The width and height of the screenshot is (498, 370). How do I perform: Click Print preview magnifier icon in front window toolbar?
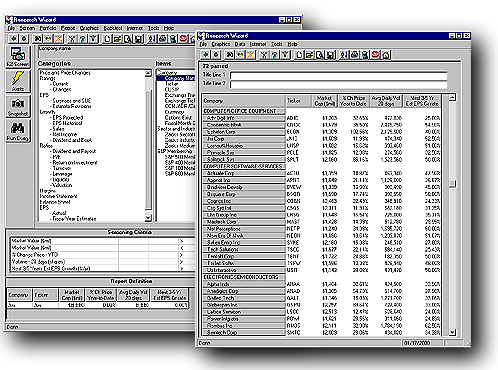point(320,55)
